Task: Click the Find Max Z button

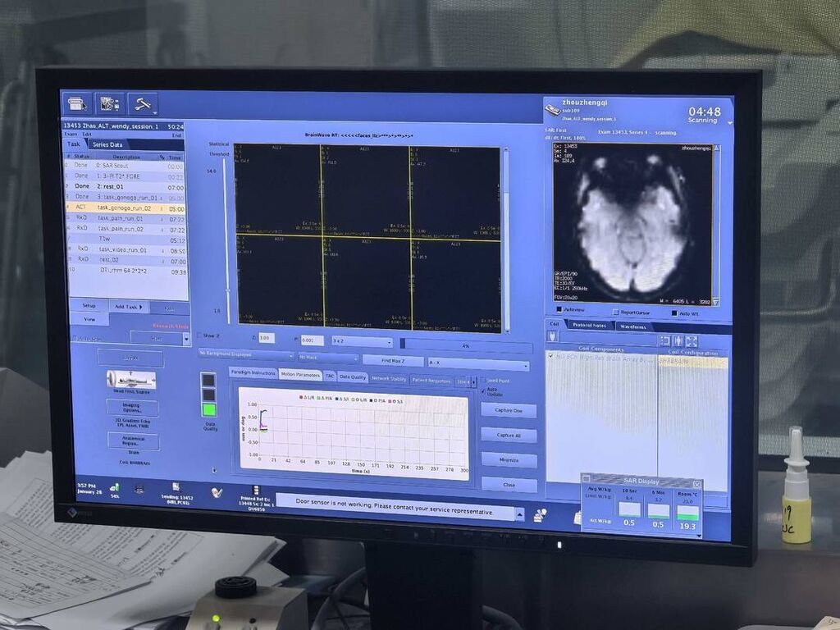Action: (392, 360)
